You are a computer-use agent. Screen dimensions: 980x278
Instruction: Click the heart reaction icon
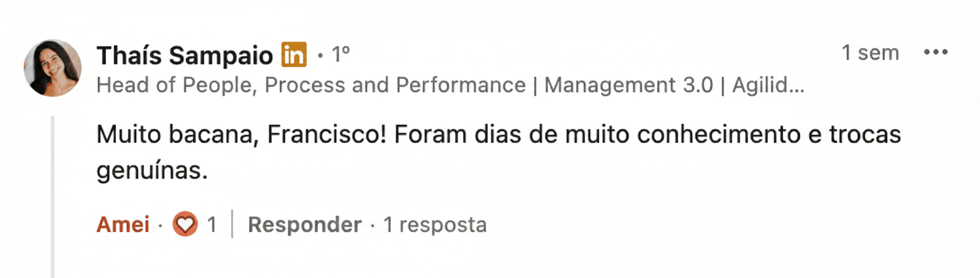pos(185,224)
